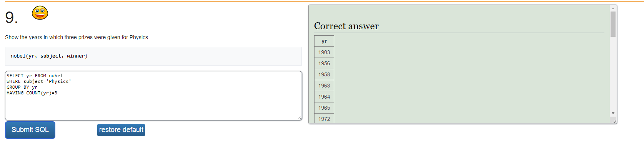The image size is (644, 160).
Task: Click the Correct answer heading
Action: (346, 26)
